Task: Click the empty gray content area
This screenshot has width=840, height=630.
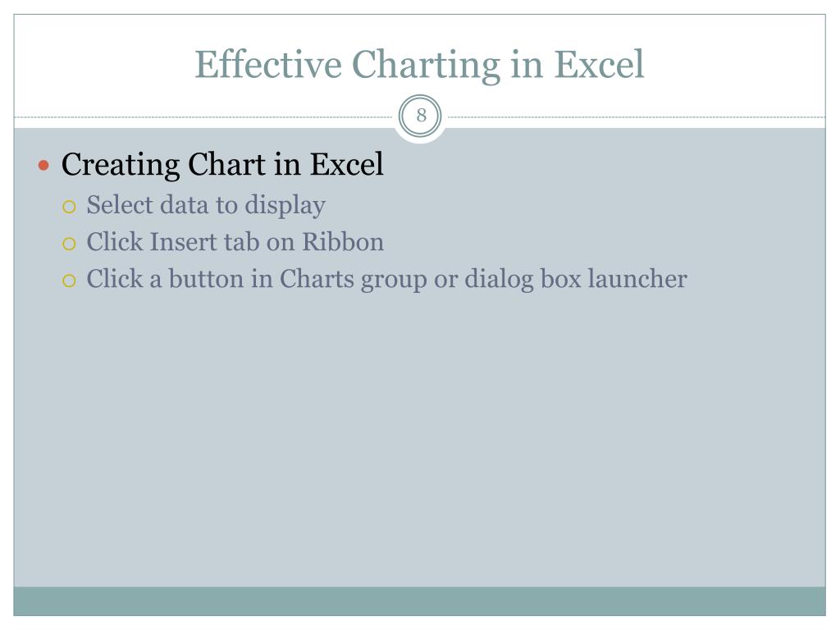Action: 419,440
